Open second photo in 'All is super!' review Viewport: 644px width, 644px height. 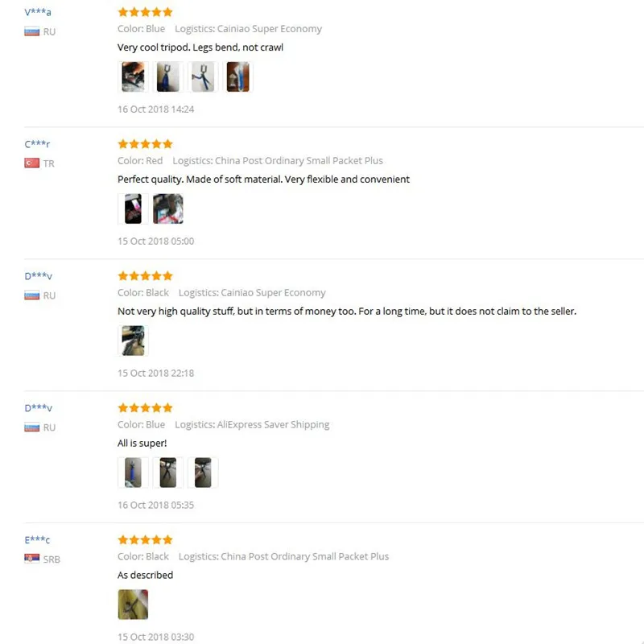coord(168,473)
